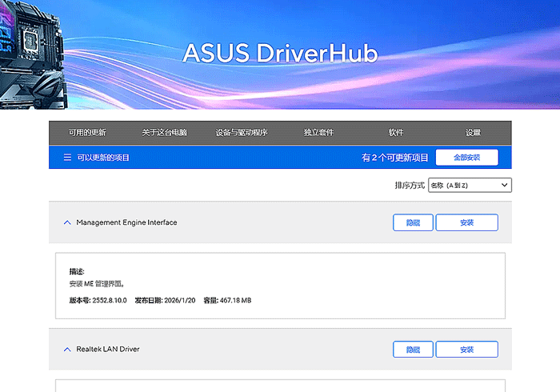The width and height of the screenshot is (560, 392).
Task: Collapse the Management Engine Interface section
Action: (67, 222)
